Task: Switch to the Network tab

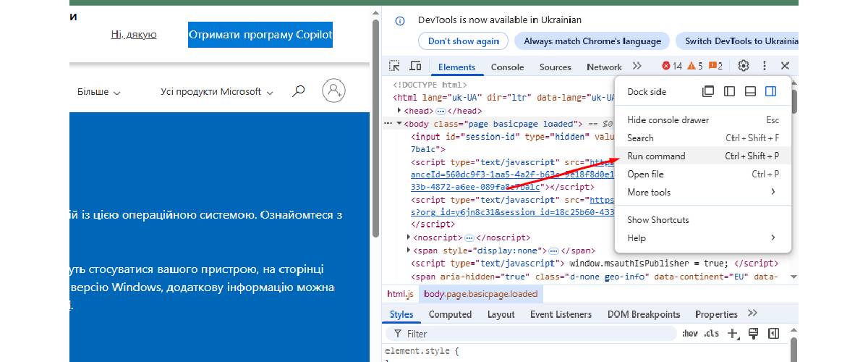Action: [604, 67]
